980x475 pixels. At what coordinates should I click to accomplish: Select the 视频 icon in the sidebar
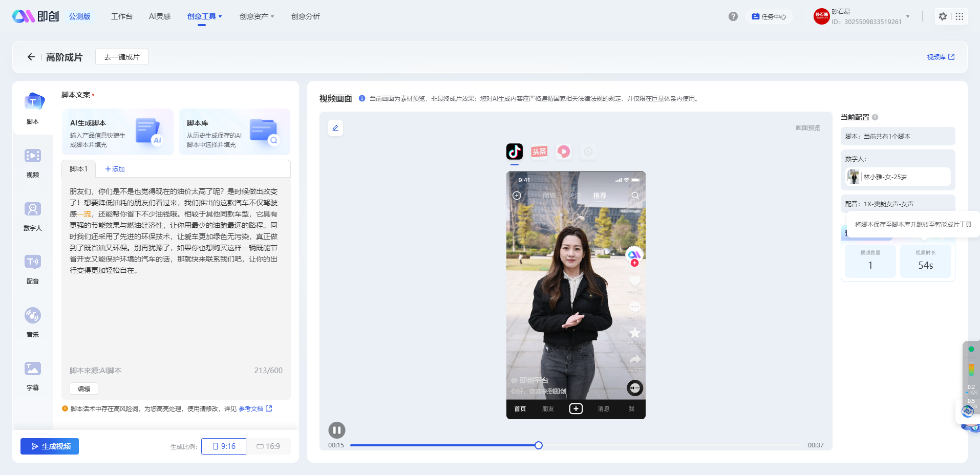click(32, 162)
